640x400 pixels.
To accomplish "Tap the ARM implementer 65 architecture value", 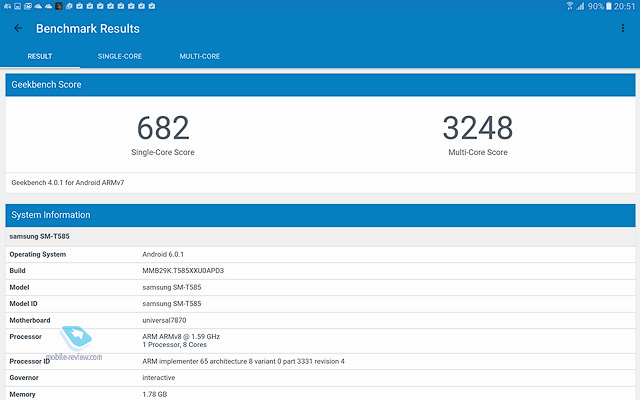I will coord(243,361).
